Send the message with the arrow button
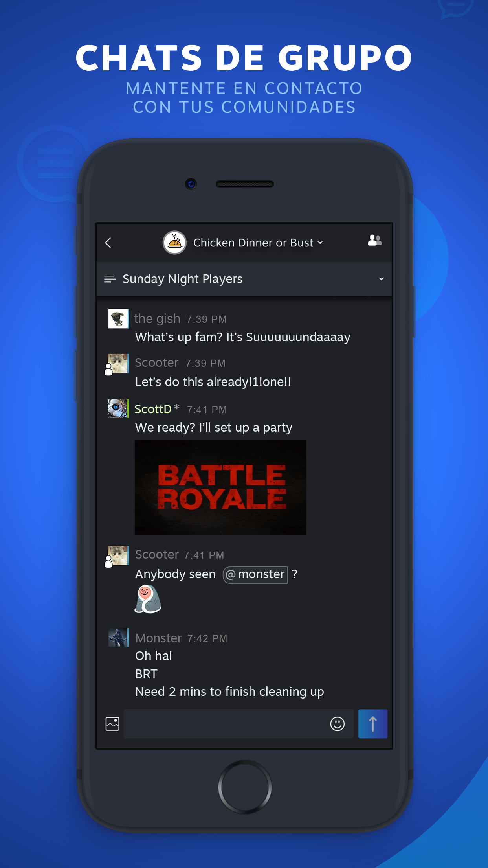Viewport: 488px width, 868px height. (373, 724)
